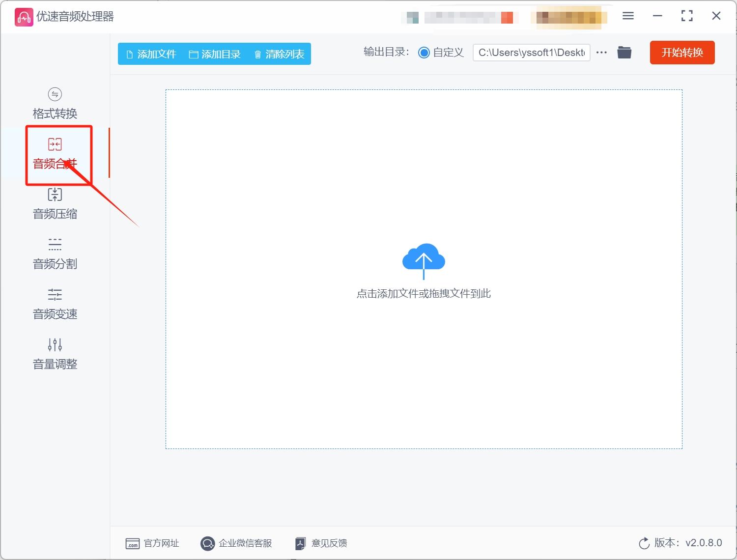737x560 pixels.
Task: Click 清除列表 clear list button
Action: pos(279,54)
